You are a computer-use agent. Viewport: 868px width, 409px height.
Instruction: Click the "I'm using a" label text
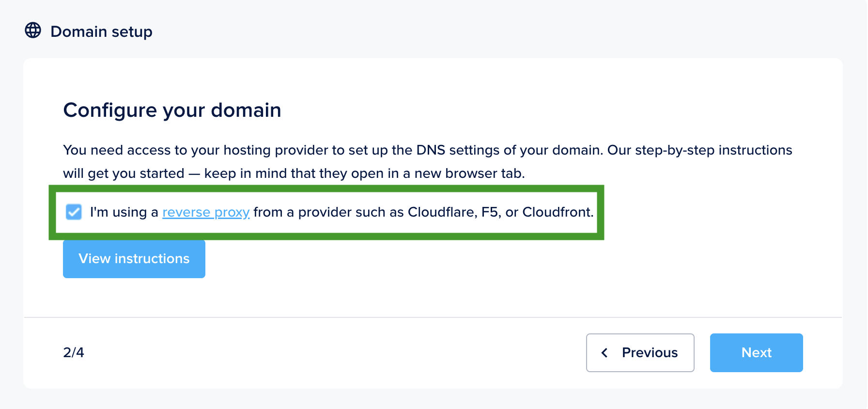click(x=124, y=212)
